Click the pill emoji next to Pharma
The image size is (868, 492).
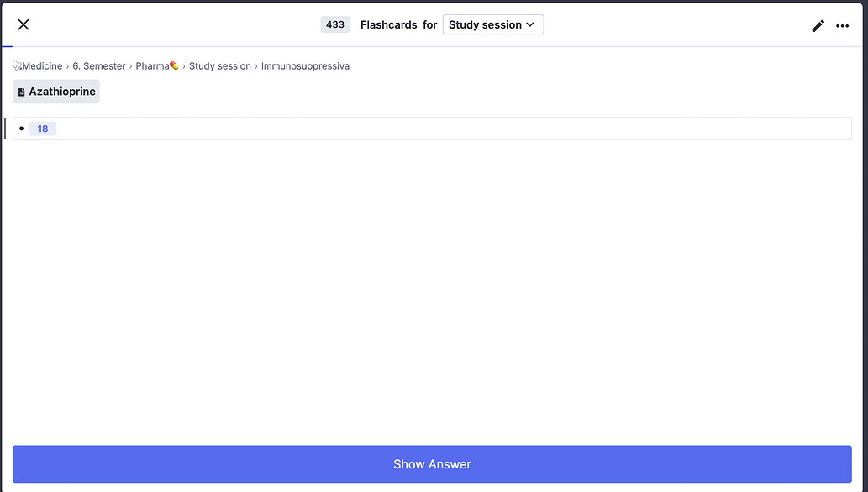(x=173, y=65)
